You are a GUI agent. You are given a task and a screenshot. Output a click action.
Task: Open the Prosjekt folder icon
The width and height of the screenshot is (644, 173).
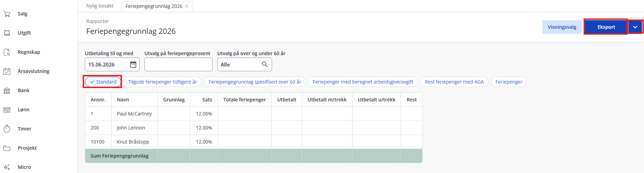(x=7, y=148)
